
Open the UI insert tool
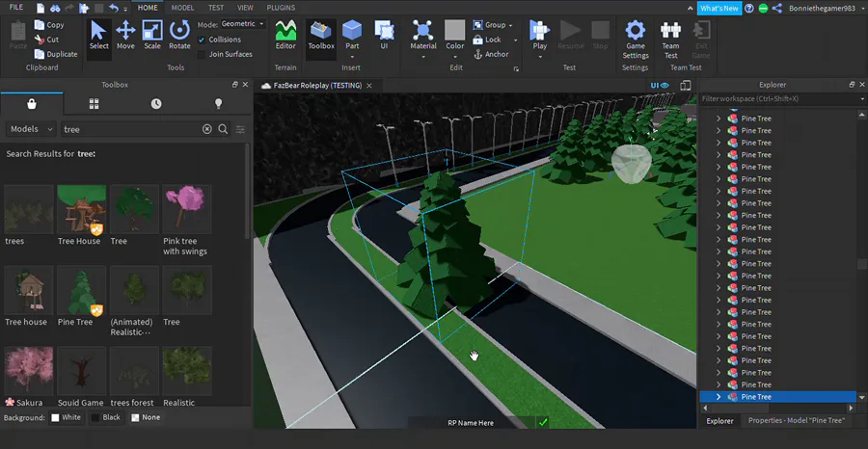tap(384, 35)
